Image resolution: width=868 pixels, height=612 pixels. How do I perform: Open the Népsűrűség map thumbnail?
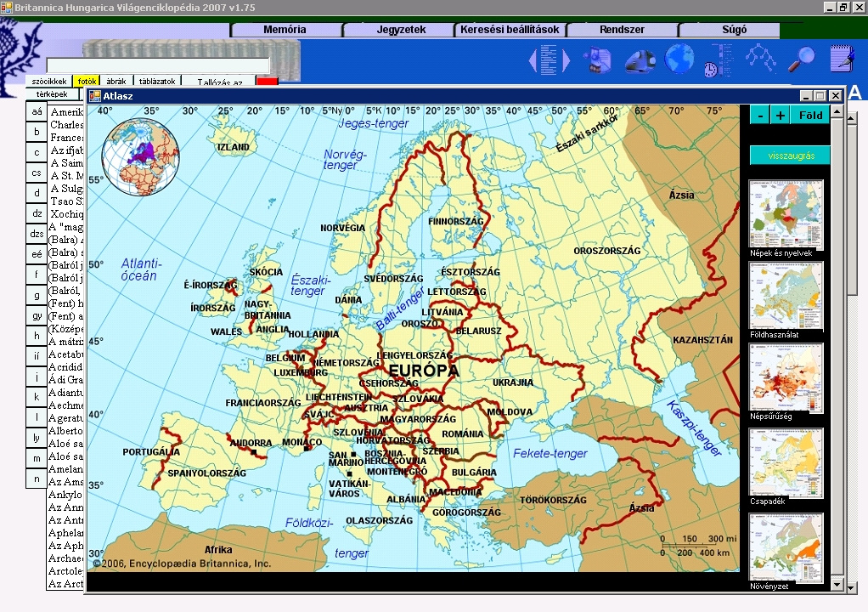(786, 377)
